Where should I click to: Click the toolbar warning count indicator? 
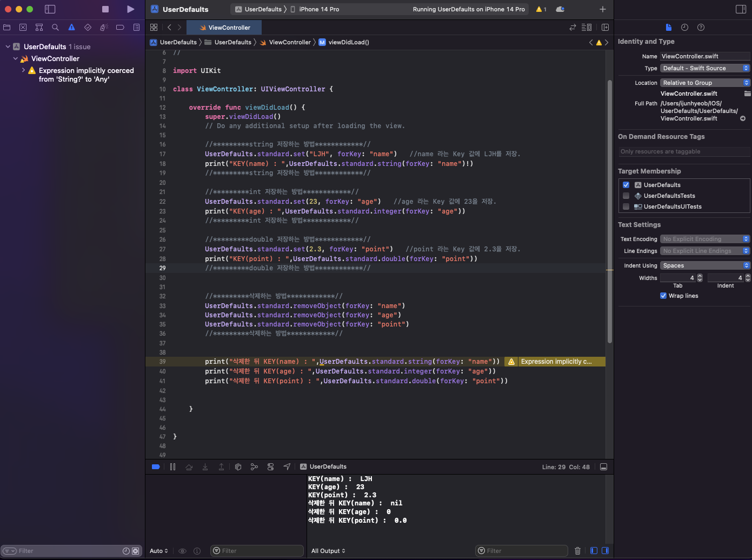click(x=541, y=9)
